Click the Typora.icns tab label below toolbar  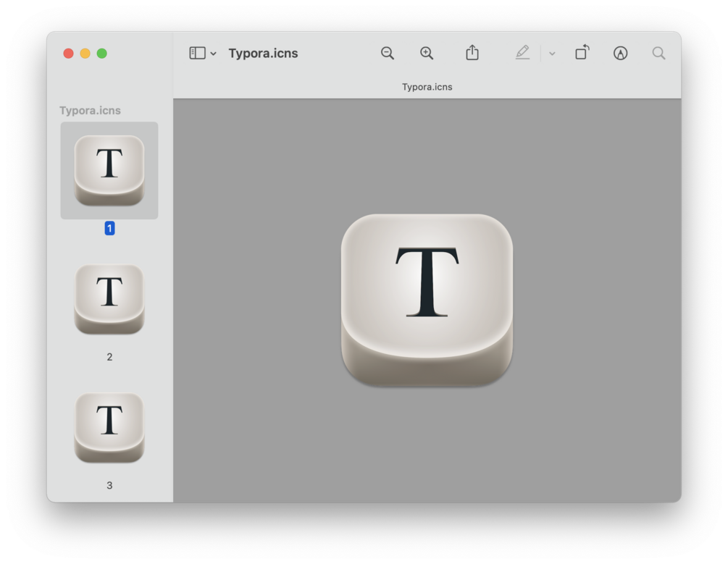point(427,87)
